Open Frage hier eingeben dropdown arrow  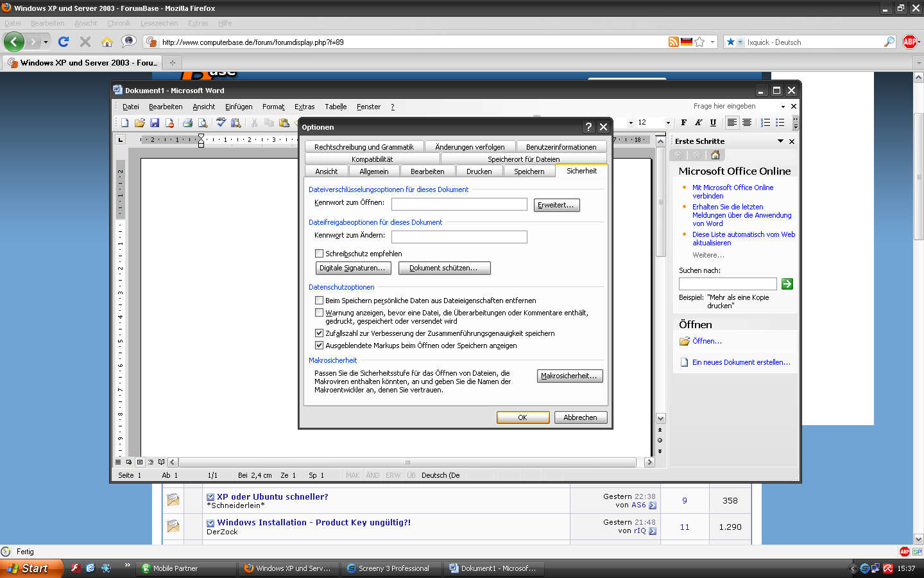click(x=783, y=107)
